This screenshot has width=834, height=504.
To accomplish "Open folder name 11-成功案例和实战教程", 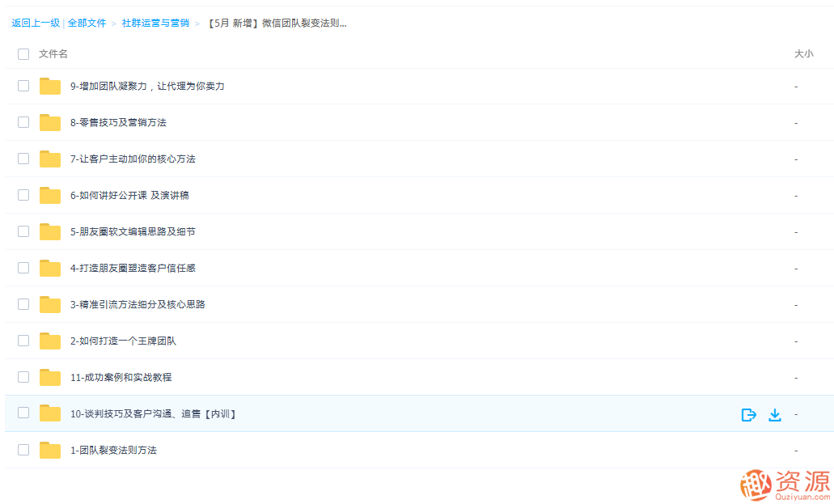I will tap(121, 377).
